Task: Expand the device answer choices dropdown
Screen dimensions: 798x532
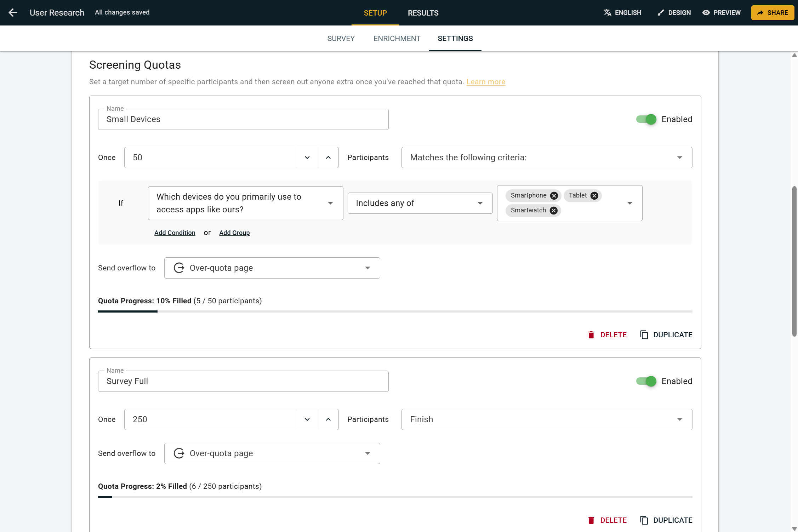Action: click(x=629, y=203)
